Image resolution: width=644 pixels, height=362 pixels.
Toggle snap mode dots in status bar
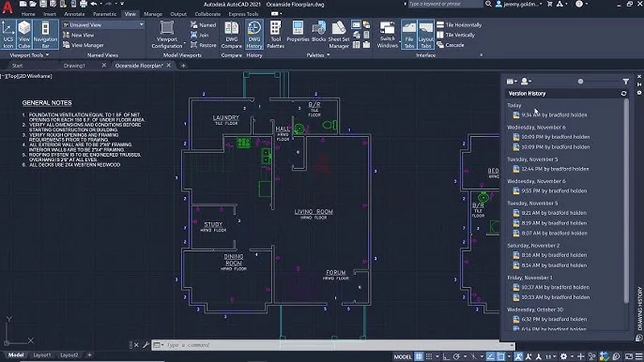429,356
